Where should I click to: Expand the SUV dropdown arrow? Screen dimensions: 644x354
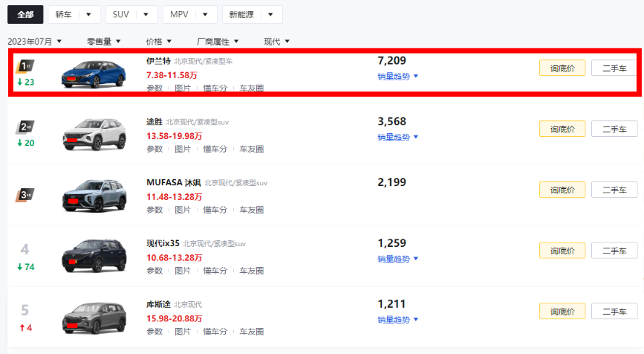coord(145,14)
